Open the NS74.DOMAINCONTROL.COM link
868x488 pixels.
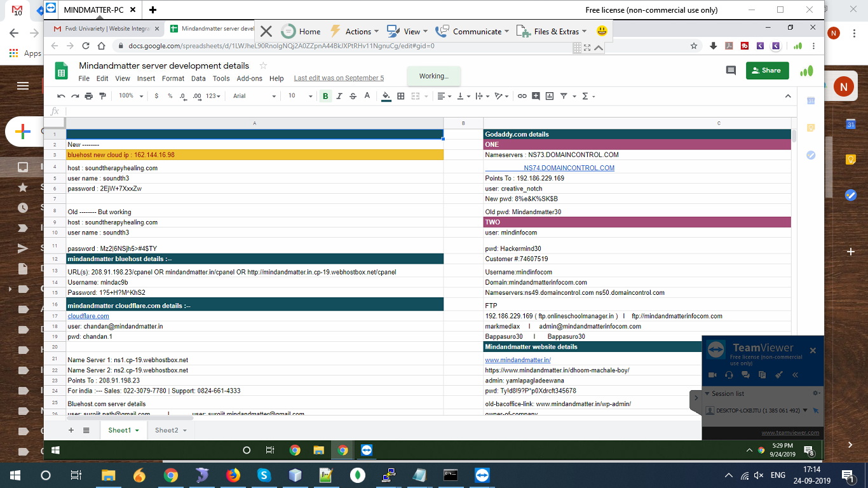coord(569,168)
